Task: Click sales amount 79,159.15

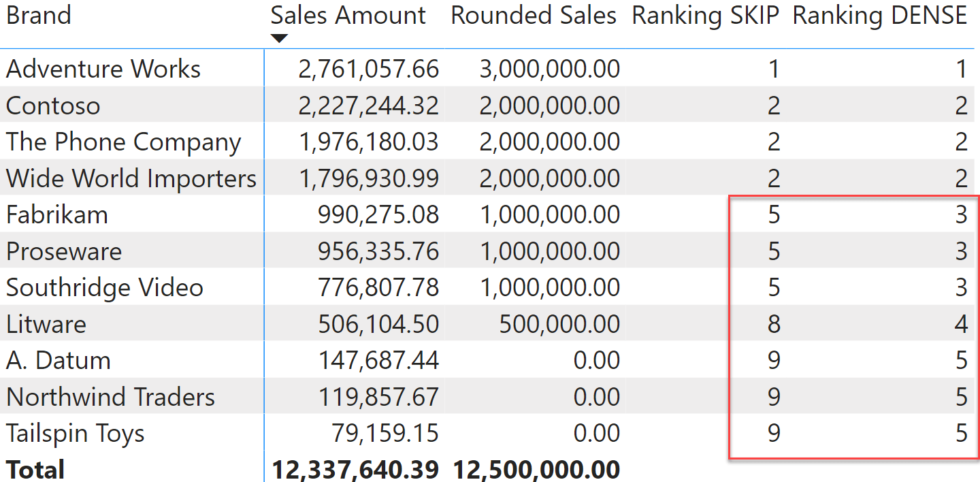Action: coord(385,433)
